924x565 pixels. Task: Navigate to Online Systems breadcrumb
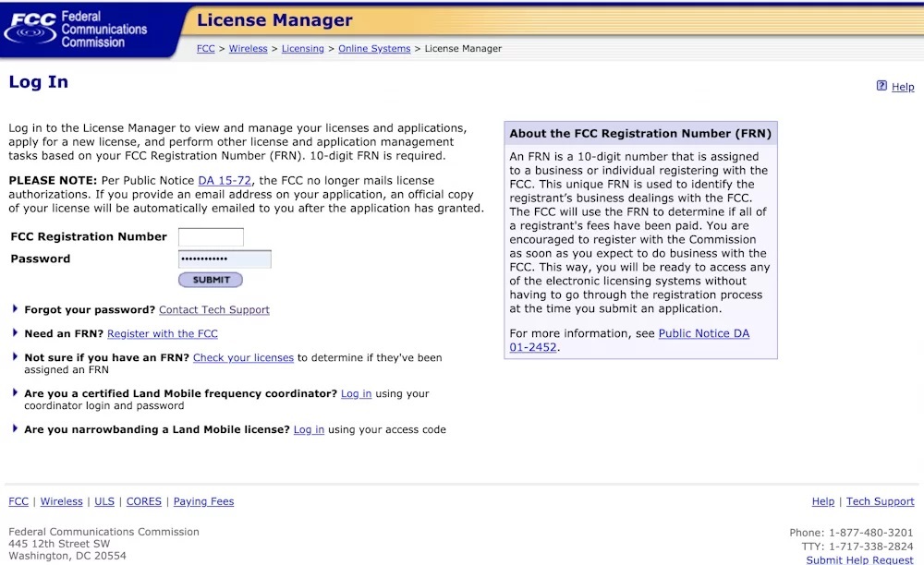(374, 49)
